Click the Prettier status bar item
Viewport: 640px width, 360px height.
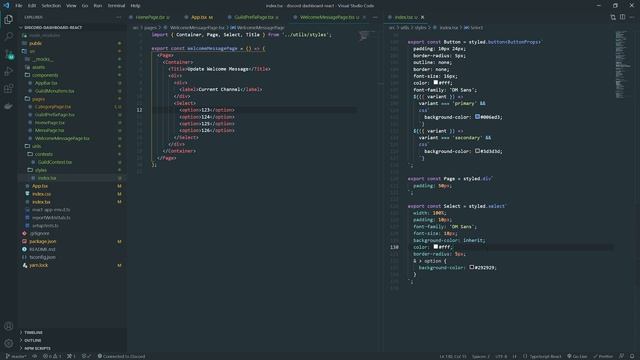[603, 356]
